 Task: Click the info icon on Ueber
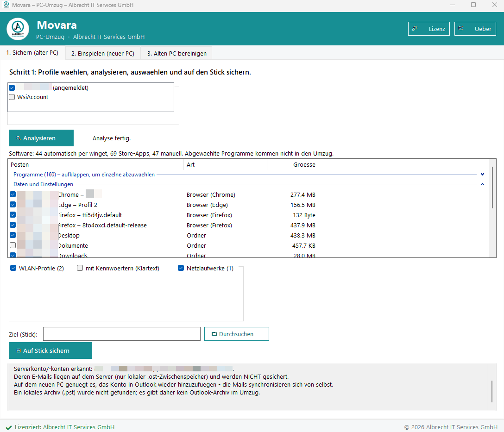click(x=460, y=28)
